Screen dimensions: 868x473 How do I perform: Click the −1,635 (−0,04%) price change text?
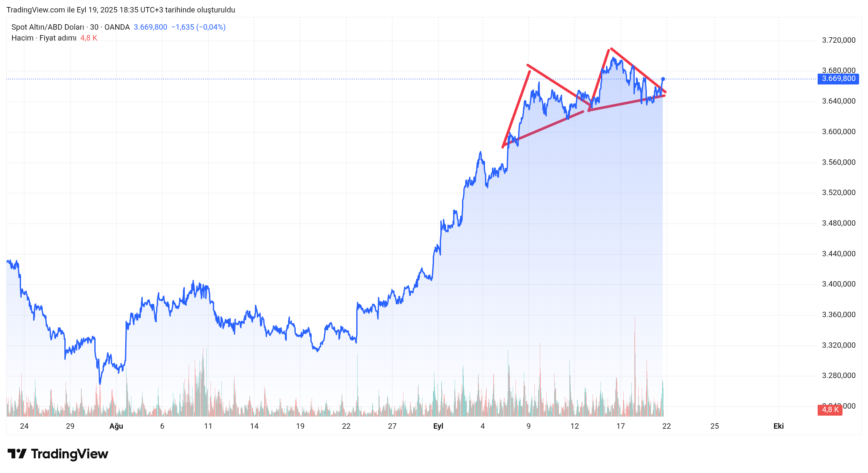[x=198, y=27]
